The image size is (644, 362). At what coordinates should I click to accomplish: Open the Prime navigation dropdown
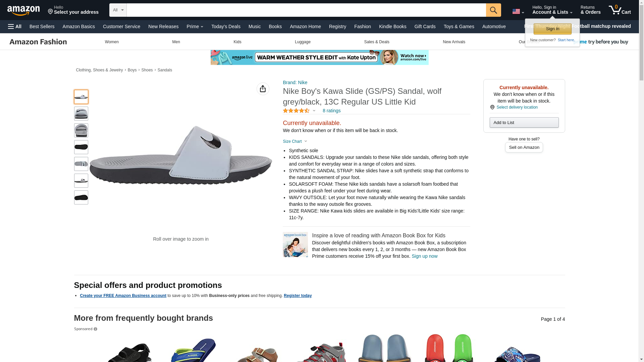click(195, 26)
